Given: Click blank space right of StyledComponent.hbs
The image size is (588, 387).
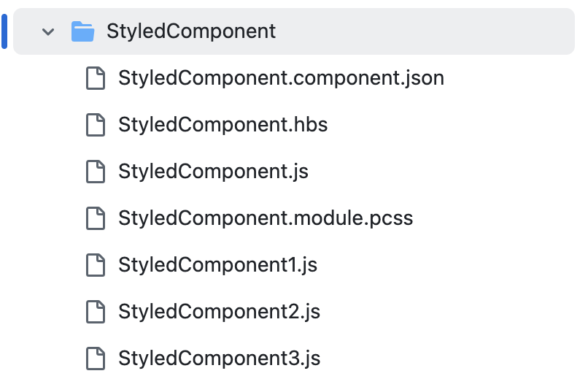Looking at the screenshot, I should pos(450,125).
